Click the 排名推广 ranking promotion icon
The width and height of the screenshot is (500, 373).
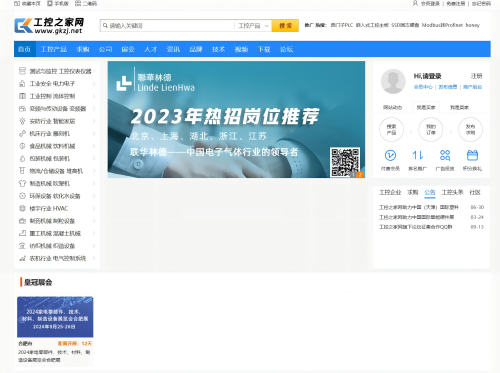tap(417, 155)
